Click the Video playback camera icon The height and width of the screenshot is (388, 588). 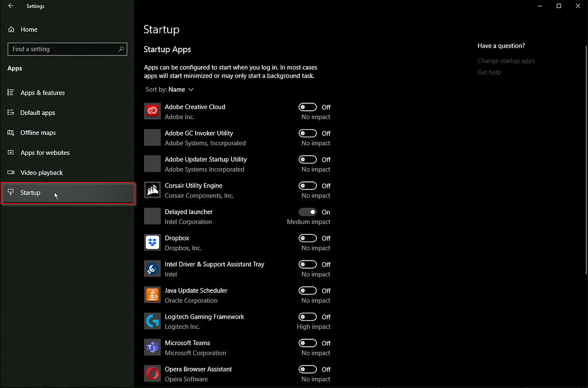(x=11, y=172)
